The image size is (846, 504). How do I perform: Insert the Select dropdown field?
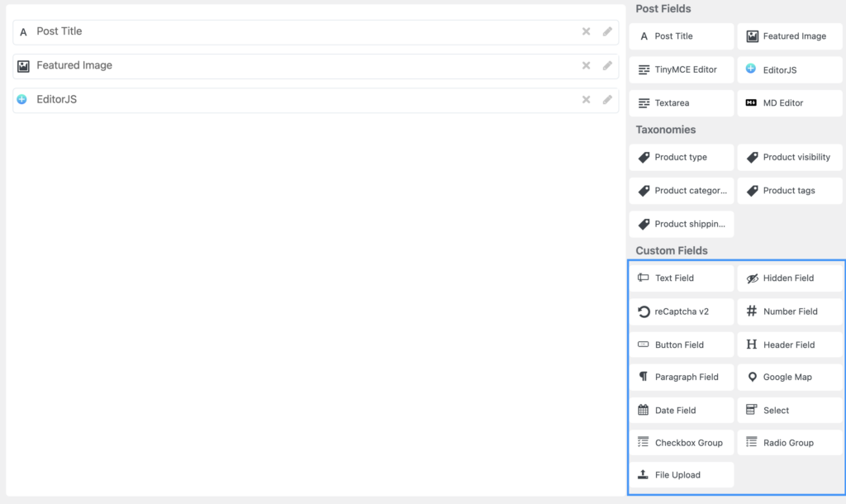pyautogui.click(x=789, y=410)
